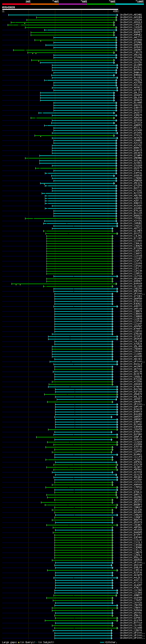Select the UniRef100_C6E250 hit
This screenshot has height=644, width=146.
[131, 289]
